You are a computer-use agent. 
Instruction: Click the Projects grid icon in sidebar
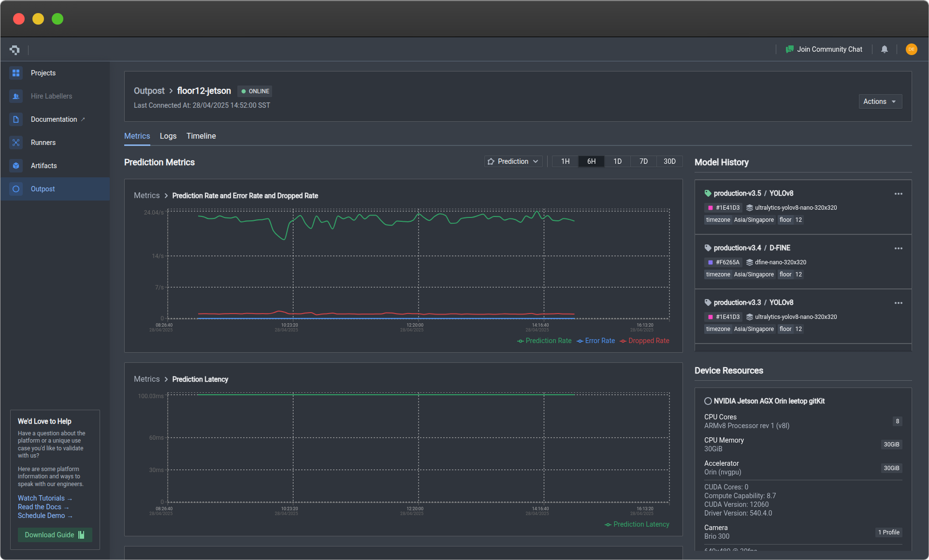tap(16, 73)
